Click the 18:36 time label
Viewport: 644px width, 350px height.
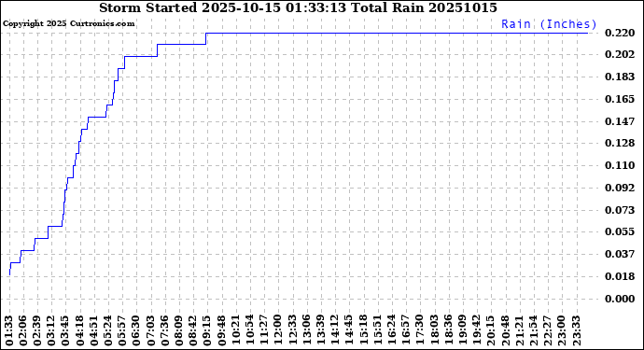449,331
